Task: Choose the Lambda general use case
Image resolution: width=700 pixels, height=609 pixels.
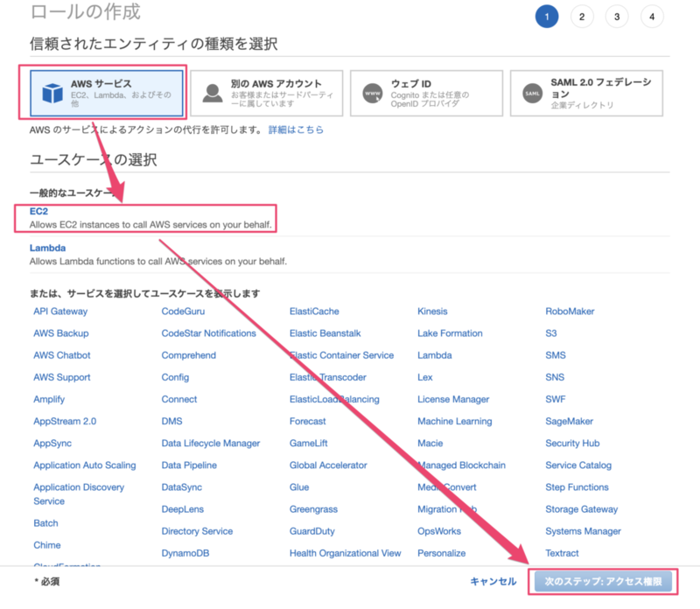Action: (x=48, y=248)
